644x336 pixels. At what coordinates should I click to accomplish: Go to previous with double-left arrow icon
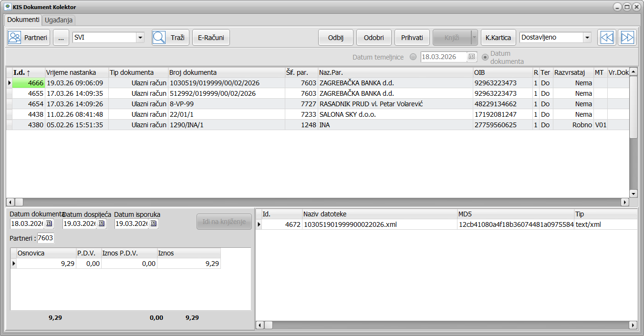607,38
